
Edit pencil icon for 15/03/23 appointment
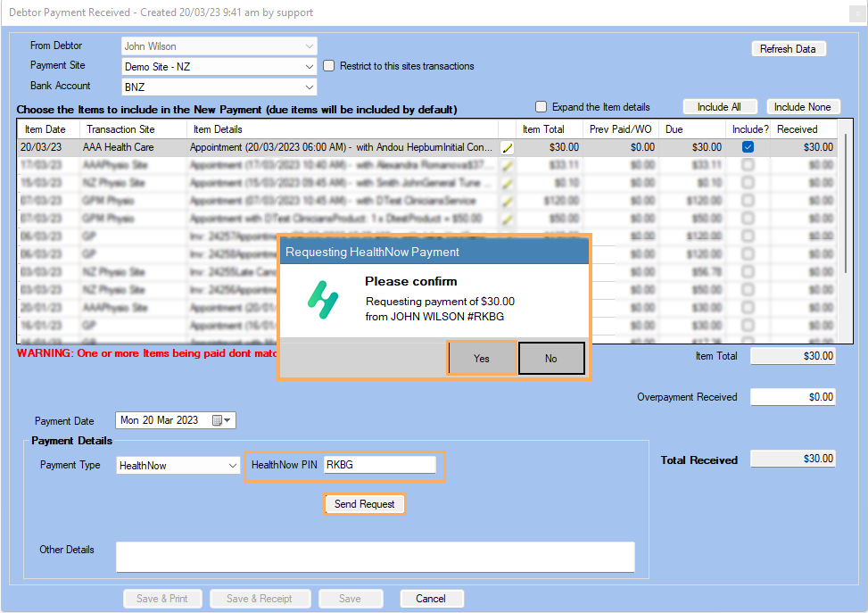(x=507, y=183)
